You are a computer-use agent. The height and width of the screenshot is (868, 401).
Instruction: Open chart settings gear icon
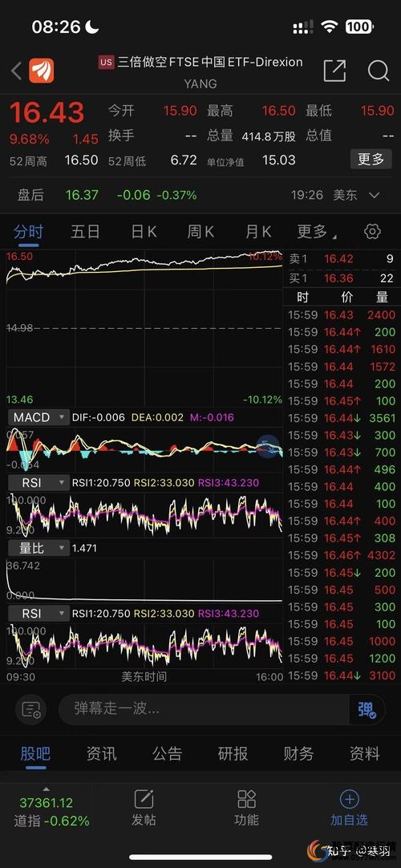tap(372, 231)
